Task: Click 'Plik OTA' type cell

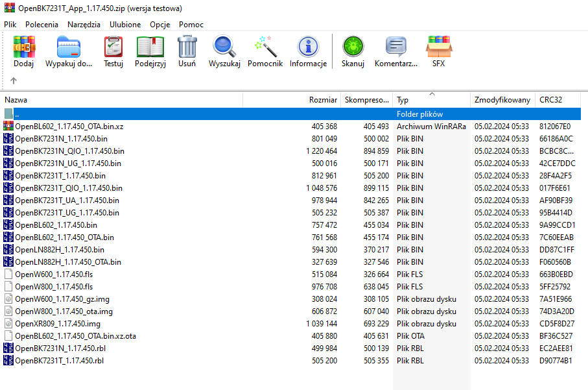Action: click(410, 336)
